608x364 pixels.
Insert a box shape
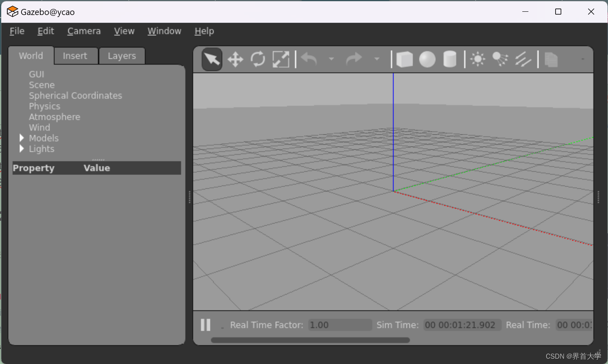point(404,59)
